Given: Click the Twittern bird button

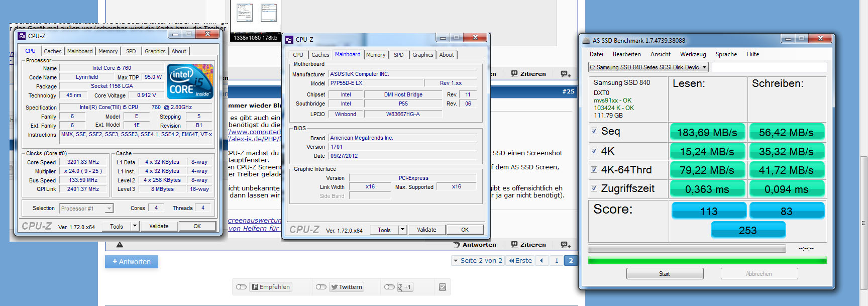Looking at the screenshot, I should coord(346,287).
